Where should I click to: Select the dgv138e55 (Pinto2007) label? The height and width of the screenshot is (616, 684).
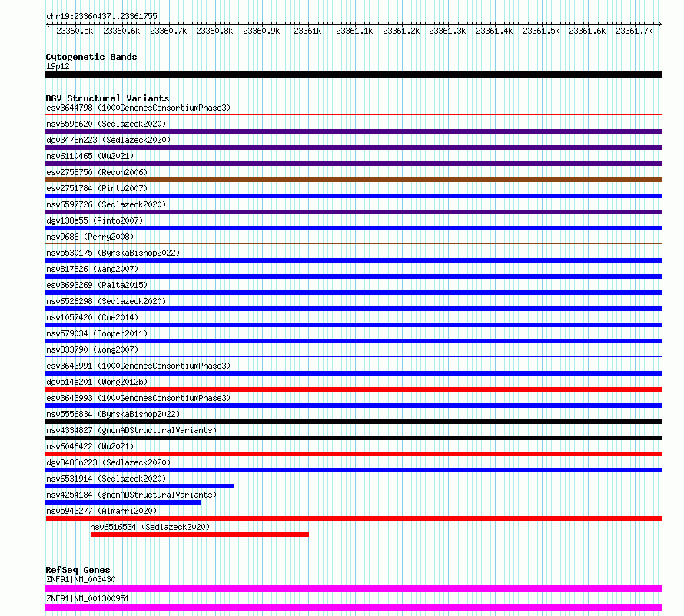95,220
